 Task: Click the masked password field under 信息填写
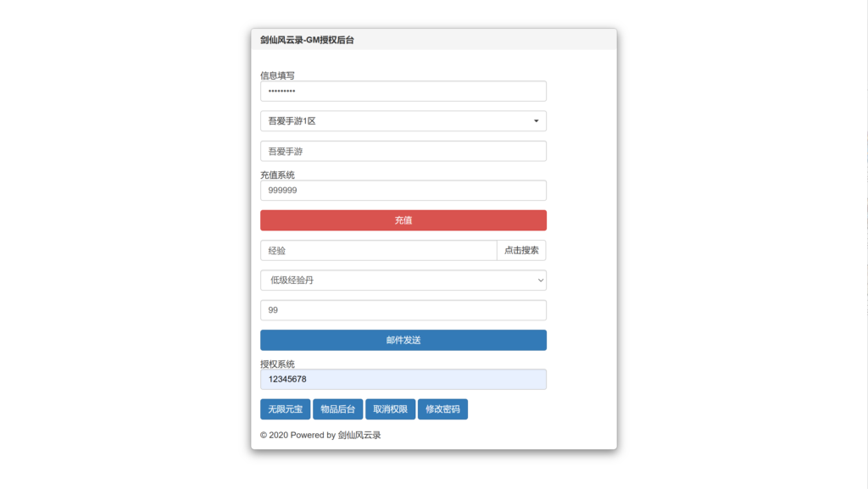(403, 91)
